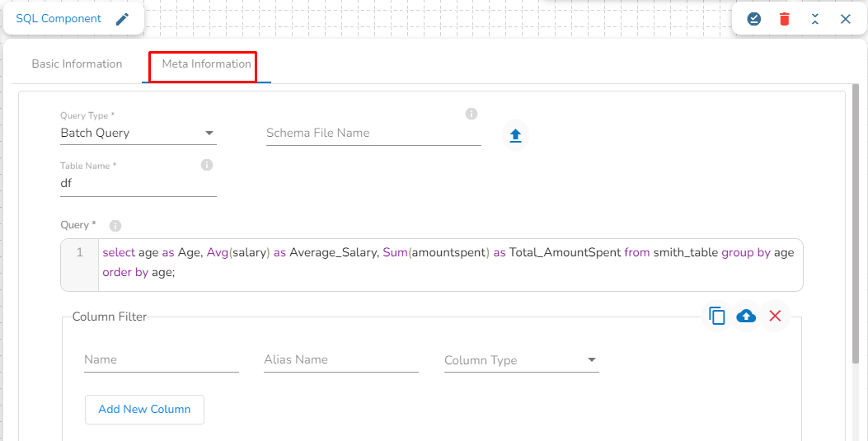The height and width of the screenshot is (441, 868).
Task: Click the collapse arrows icon in top toolbar
Action: tap(814, 18)
